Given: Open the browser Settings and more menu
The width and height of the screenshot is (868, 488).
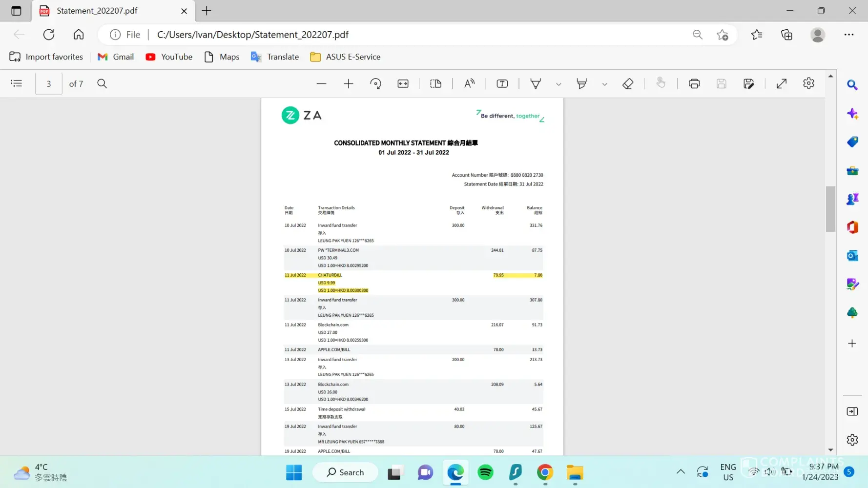Looking at the screenshot, I should coord(848,35).
